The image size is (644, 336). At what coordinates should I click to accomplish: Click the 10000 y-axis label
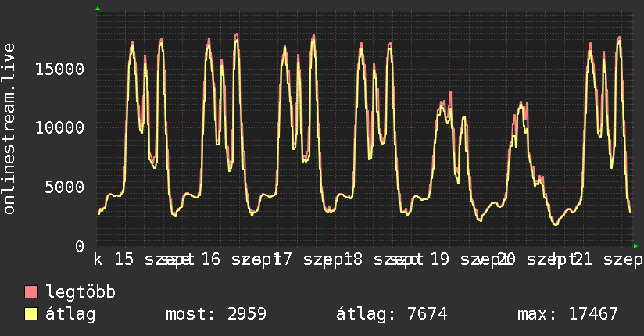click(59, 128)
